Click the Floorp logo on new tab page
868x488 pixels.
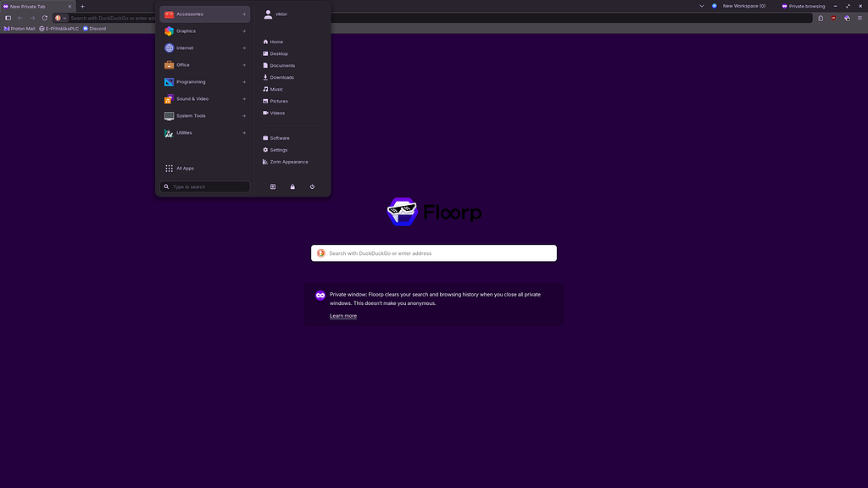pos(434,212)
